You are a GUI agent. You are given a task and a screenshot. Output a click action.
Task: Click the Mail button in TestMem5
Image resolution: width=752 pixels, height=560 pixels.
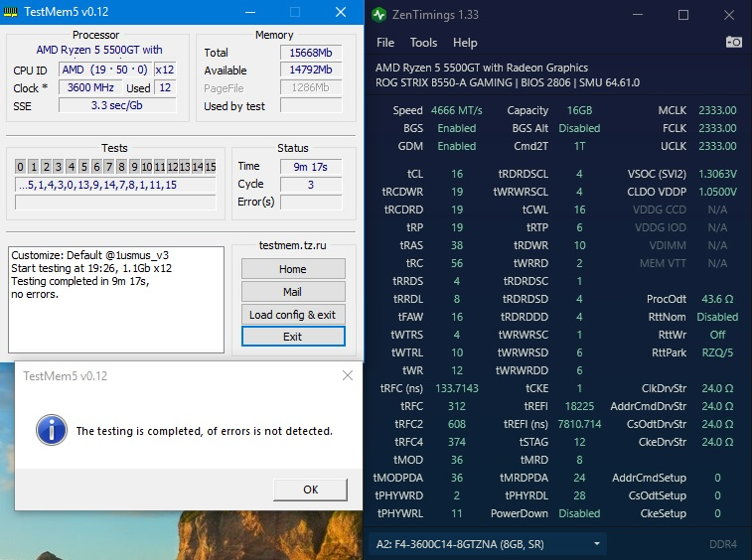pos(293,292)
